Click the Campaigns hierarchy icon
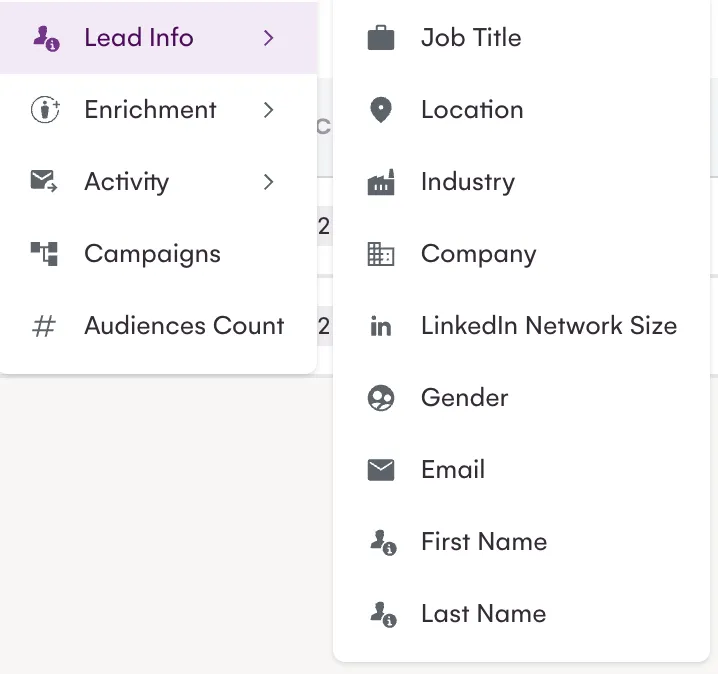The image size is (718, 674). (44, 254)
